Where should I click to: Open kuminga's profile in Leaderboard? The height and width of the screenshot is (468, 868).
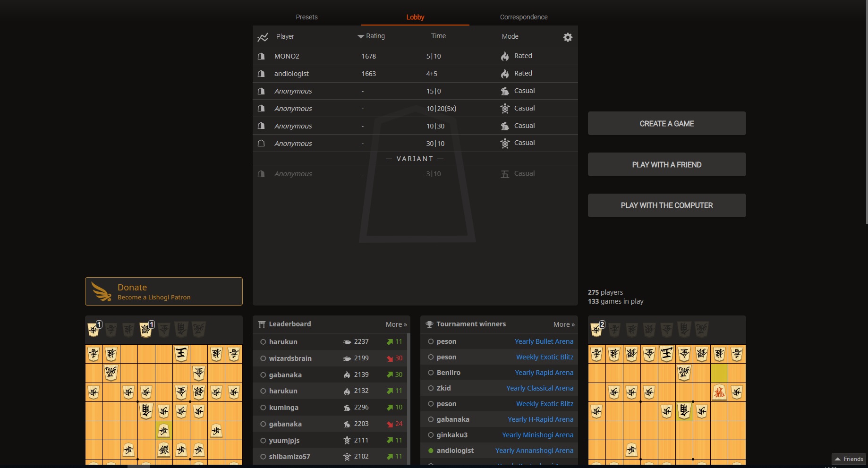(x=283, y=408)
